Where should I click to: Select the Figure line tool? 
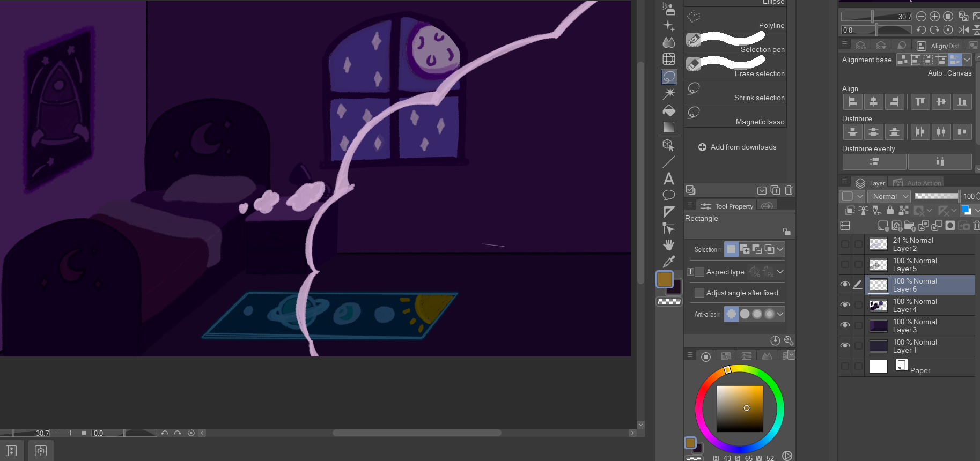point(669,161)
